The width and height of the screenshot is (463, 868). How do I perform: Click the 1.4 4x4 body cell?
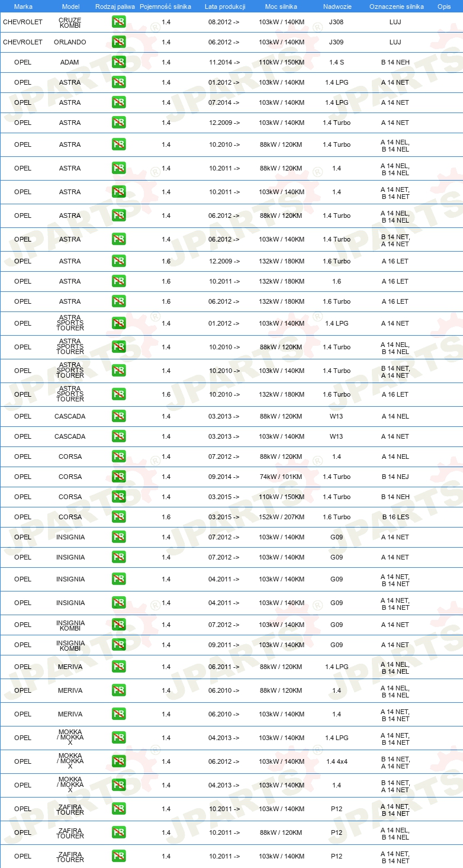coord(336,761)
